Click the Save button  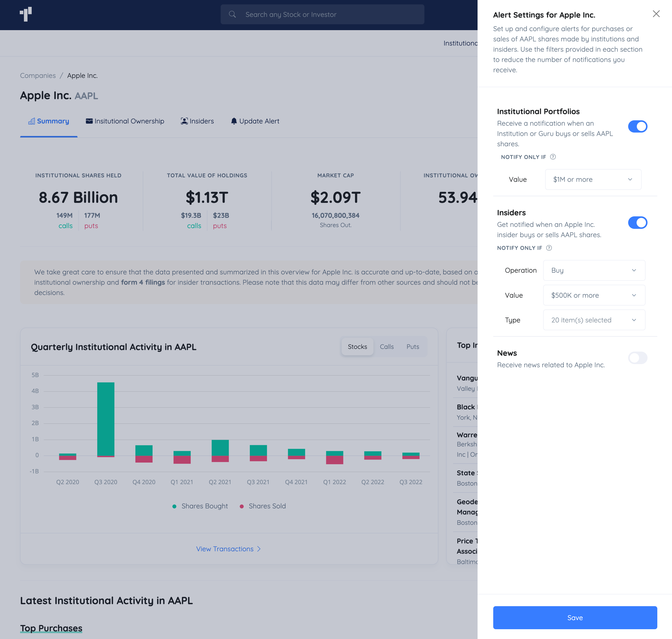[x=575, y=618]
